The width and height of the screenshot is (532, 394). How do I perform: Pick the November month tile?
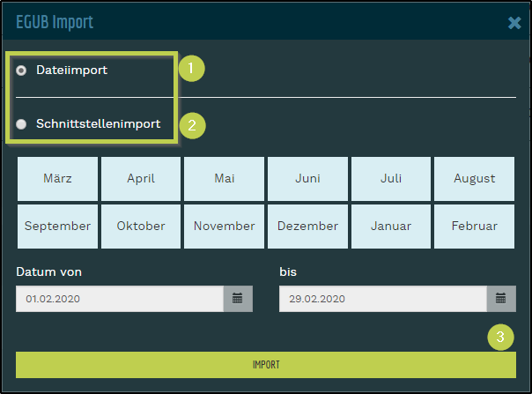(x=225, y=227)
